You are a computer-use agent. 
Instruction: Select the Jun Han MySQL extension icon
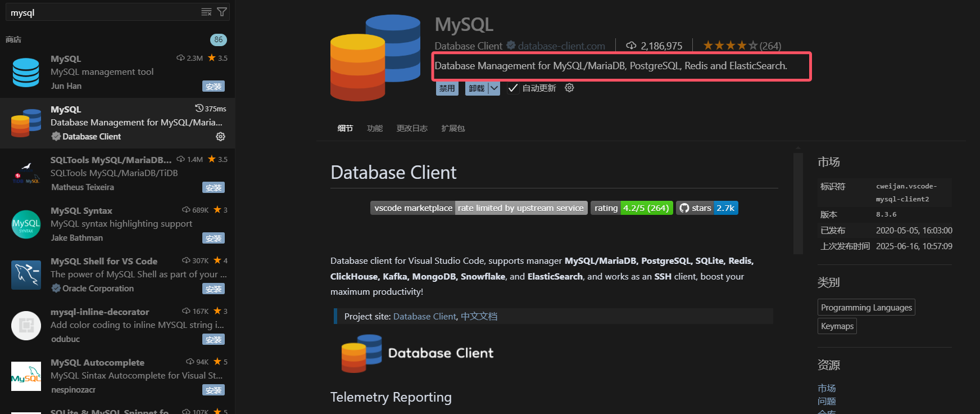(x=26, y=73)
